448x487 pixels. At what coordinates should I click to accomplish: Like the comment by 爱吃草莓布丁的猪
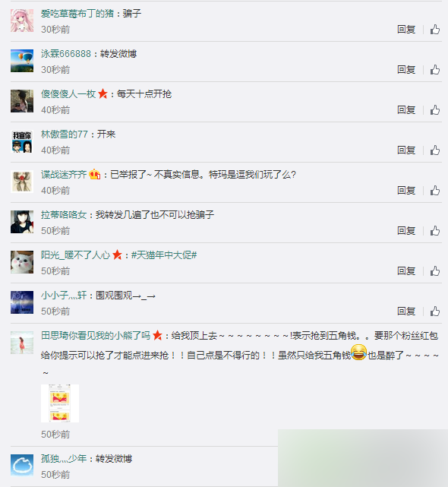(x=435, y=30)
